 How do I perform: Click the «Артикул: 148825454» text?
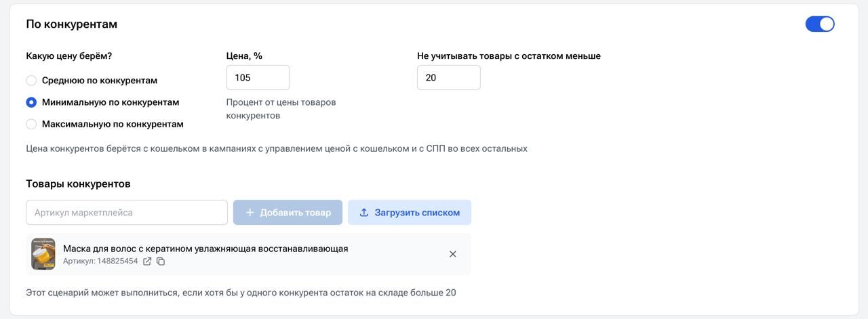(100, 261)
